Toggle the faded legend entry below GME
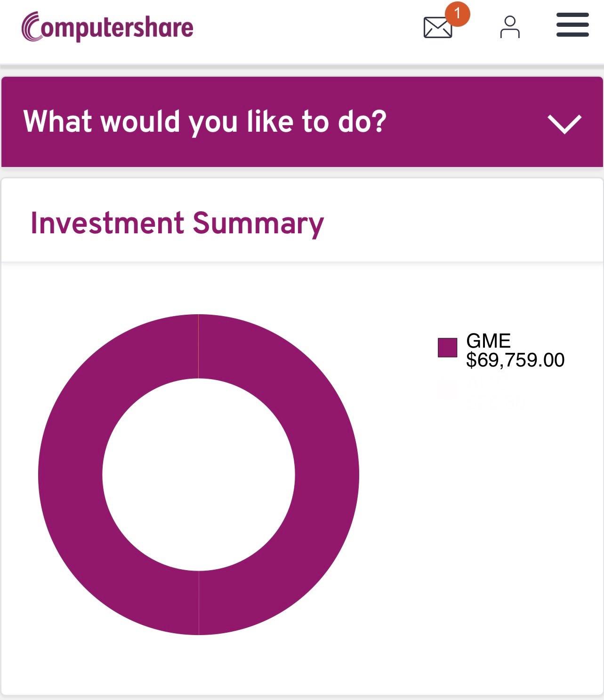Viewport: 604px width, 700px height. [x=480, y=391]
